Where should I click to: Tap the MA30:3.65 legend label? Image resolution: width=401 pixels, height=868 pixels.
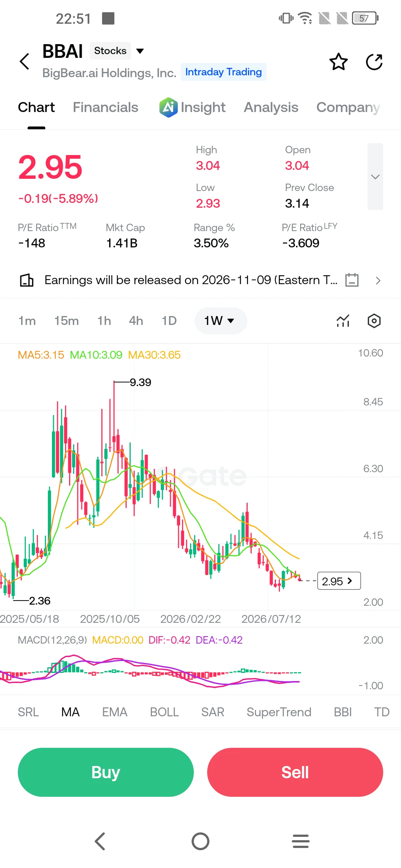154,355
